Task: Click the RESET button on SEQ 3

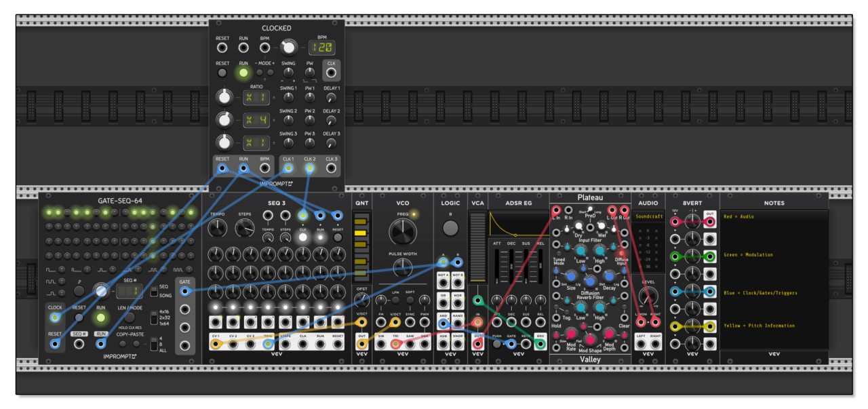Action: (338, 237)
